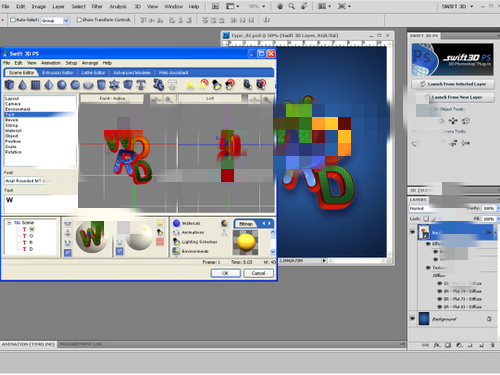Insert a cube primitive in Swift 3D
This screenshot has height=375, width=500.
(x=9, y=85)
